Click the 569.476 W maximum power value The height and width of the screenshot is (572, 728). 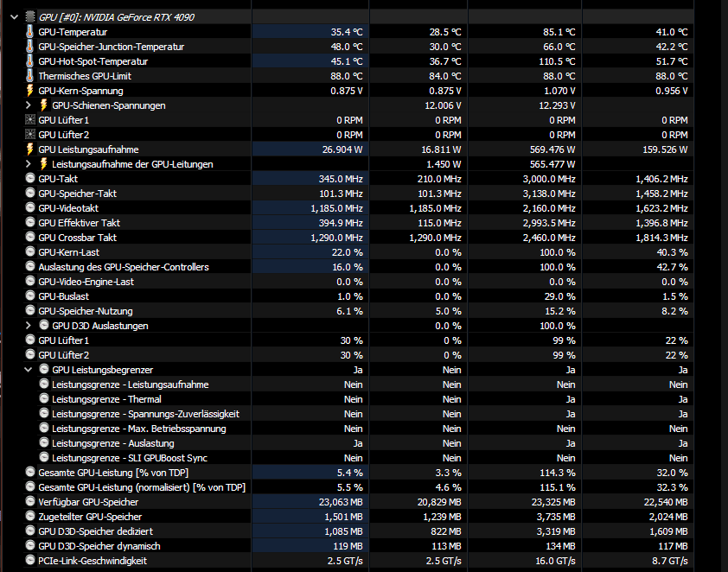click(552, 149)
